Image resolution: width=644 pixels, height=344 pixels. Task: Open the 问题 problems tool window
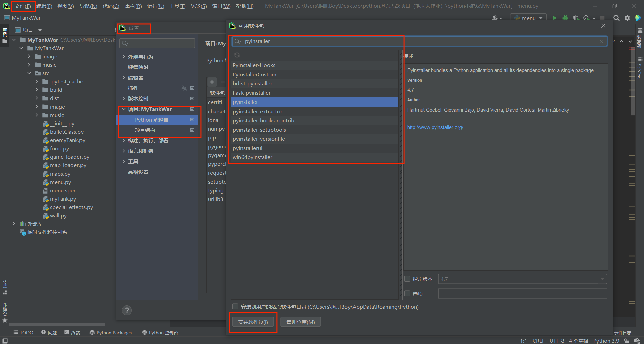click(49, 332)
